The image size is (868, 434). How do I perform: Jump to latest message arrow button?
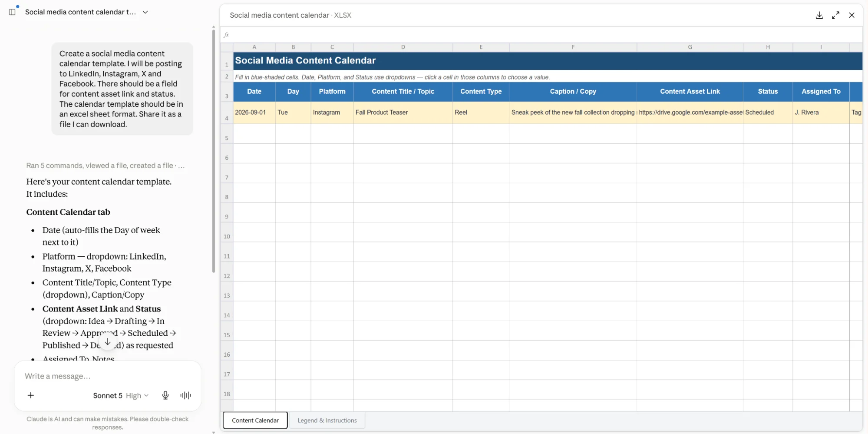pyautogui.click(x=108, y=342)
